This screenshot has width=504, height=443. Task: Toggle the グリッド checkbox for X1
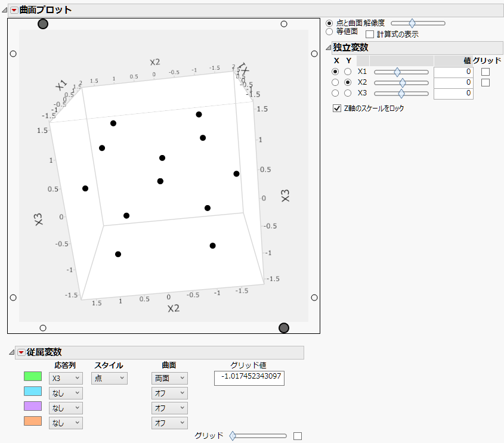(485, 72)
